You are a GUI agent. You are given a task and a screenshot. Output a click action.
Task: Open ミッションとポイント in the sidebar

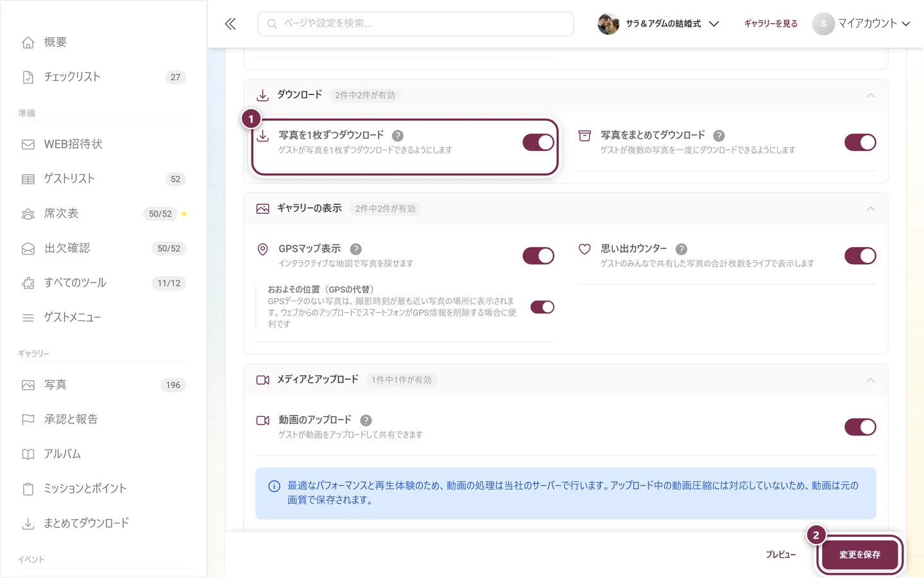103,489
